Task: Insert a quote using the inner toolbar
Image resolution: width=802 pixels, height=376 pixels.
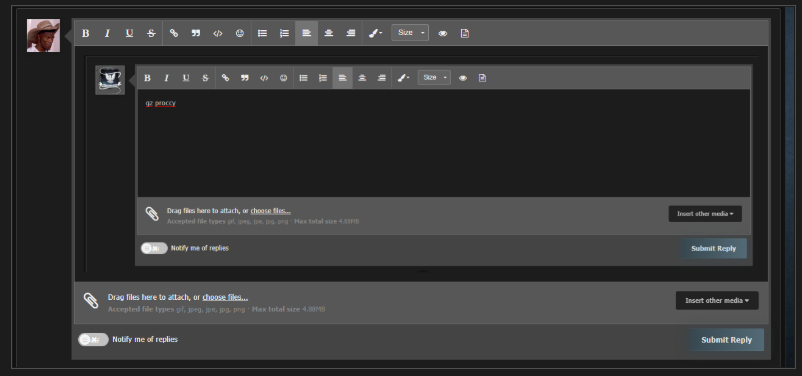Action: (x=245, y=78)
